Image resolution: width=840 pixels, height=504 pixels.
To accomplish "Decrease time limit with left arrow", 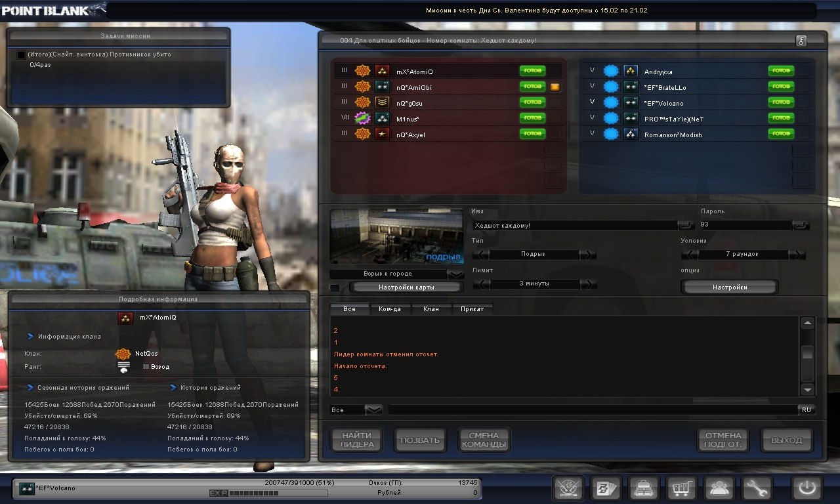I will pyautogui.click(x=481, y=284).
